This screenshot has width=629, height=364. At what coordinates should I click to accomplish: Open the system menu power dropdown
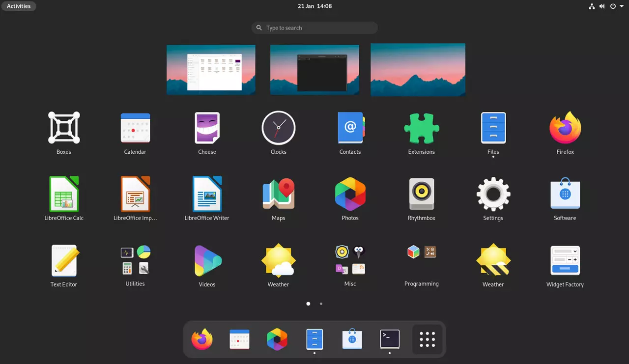(616, 6)
